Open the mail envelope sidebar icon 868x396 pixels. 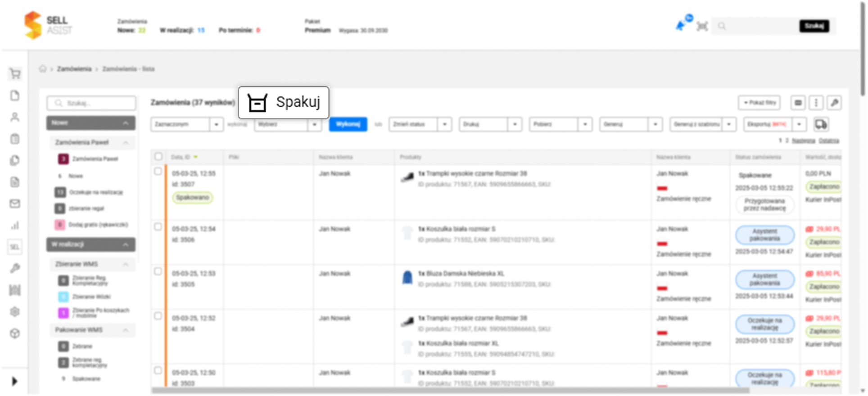pos(15,204)
